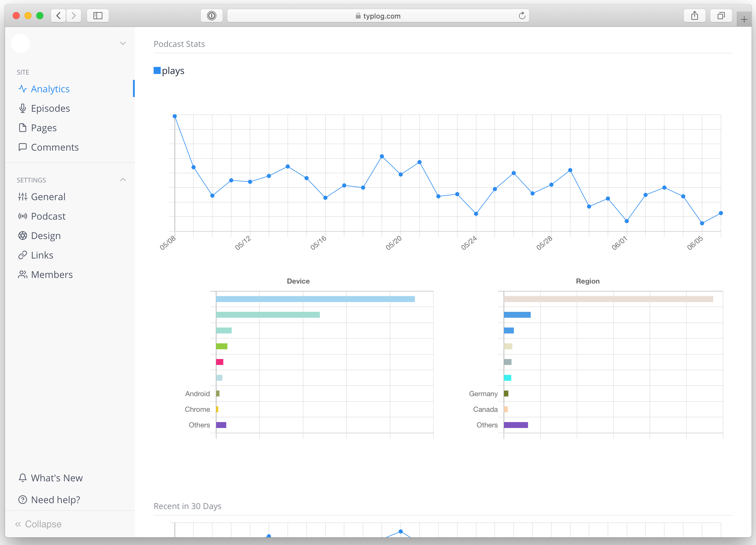
Task: Open a new tab with plus button
Action: [744, 19]
